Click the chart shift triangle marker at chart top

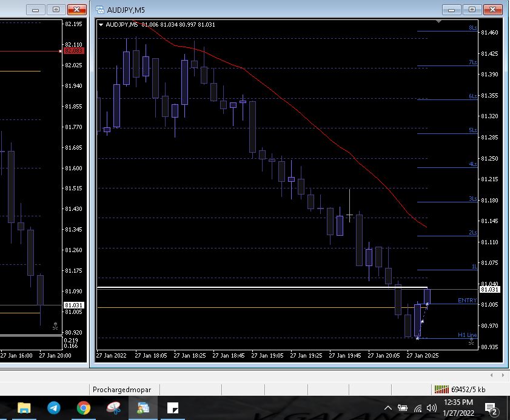click(438, 21)
